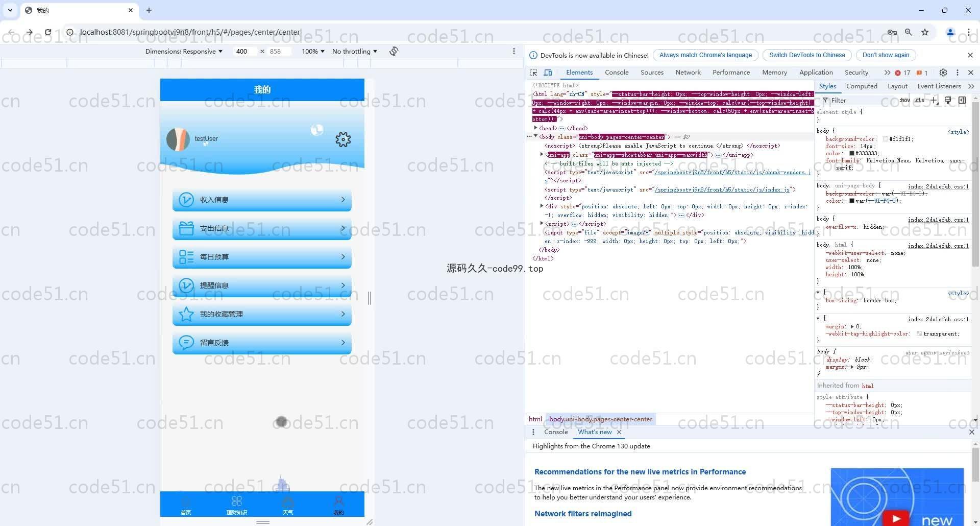Go to 天气 tab in bottom bar
Image resolution: width=980 pixels, height=526 pixels.
[x=288, y=506]
